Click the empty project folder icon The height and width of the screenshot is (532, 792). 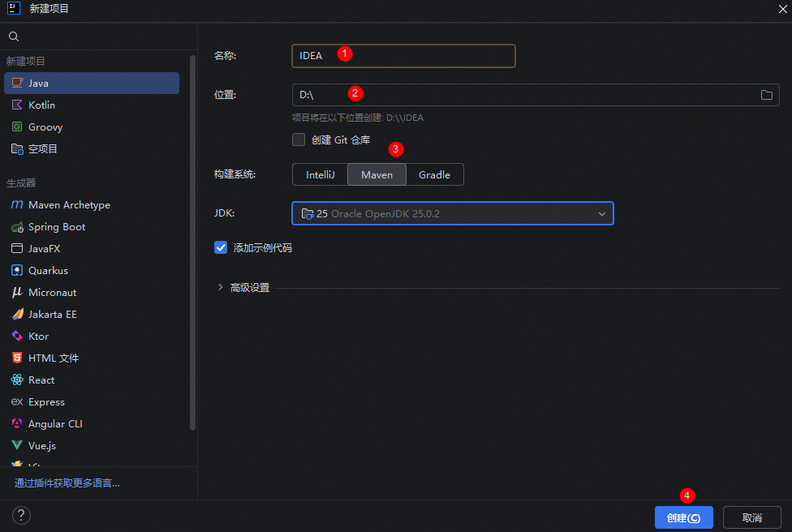17,149
